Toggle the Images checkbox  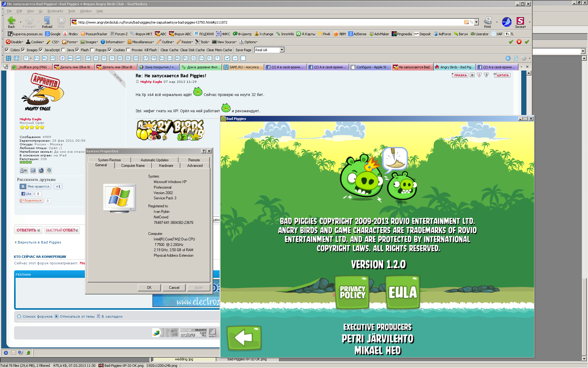[x=23, y=50]
